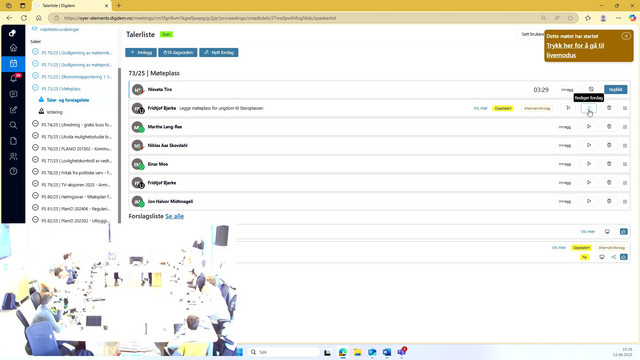
Task: Click Nytt forslag button
Action: point(219,53)
